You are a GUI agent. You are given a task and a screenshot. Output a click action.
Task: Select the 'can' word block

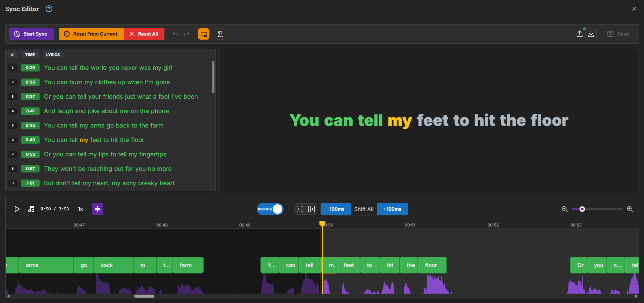pyautogui.click(x=289, y=265)
